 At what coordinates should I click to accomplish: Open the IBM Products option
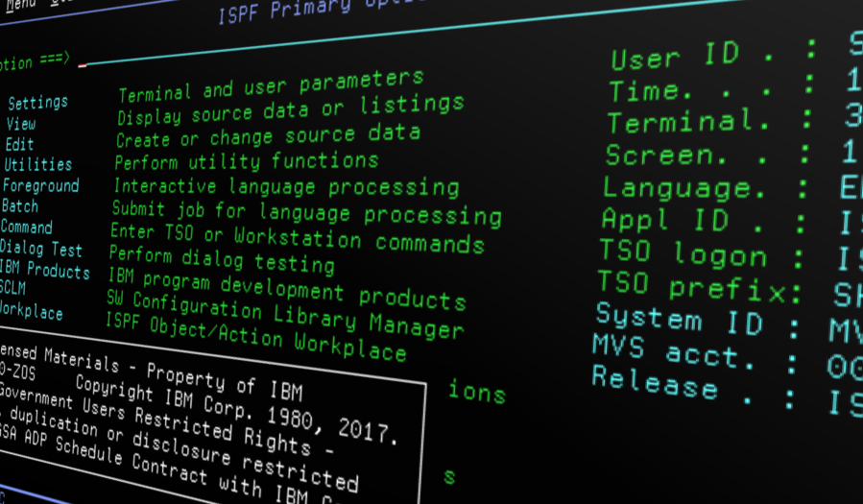(x=44, y=271)
